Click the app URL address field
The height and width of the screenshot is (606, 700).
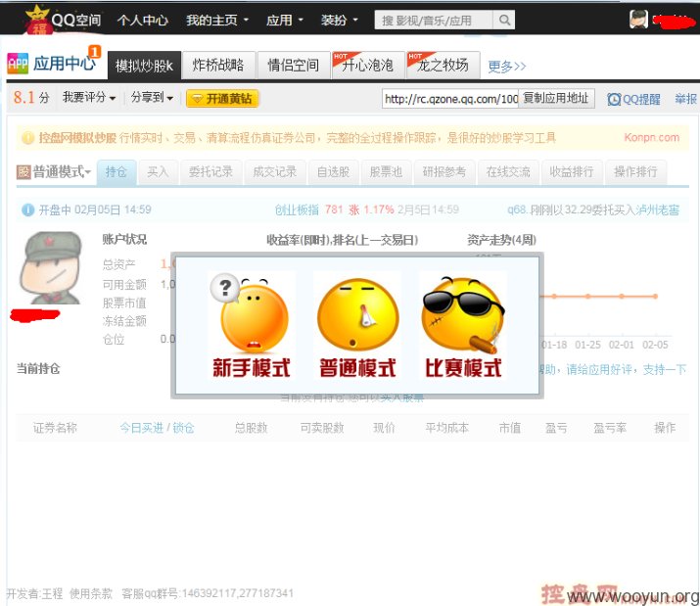[450, 99]
